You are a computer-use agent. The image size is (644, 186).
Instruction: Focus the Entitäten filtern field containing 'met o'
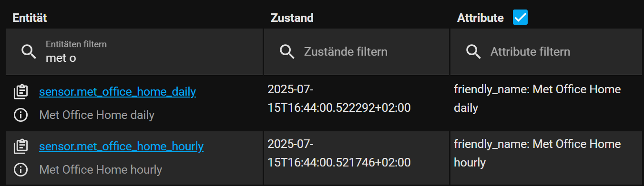134,52
